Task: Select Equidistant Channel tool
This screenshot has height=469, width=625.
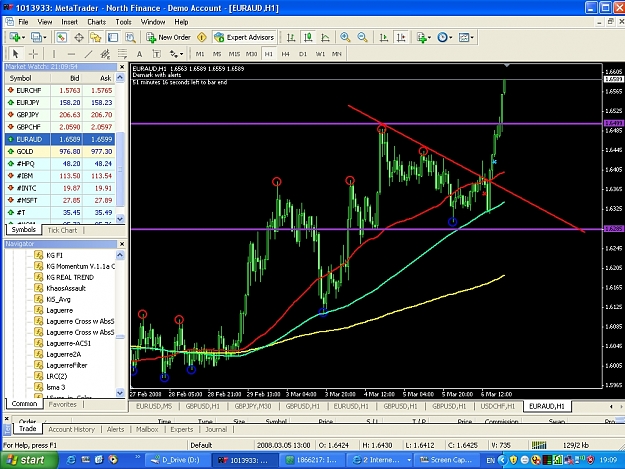Action: pos(105,54)
